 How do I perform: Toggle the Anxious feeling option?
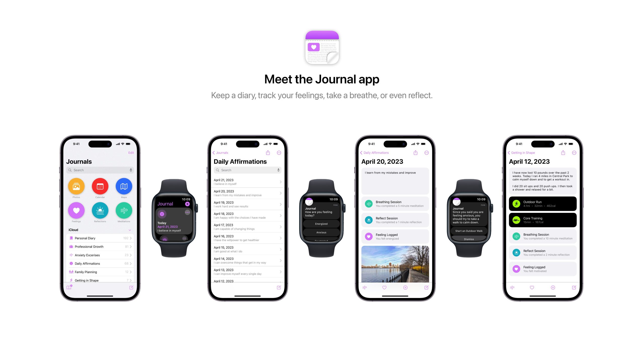pos(321,232)
